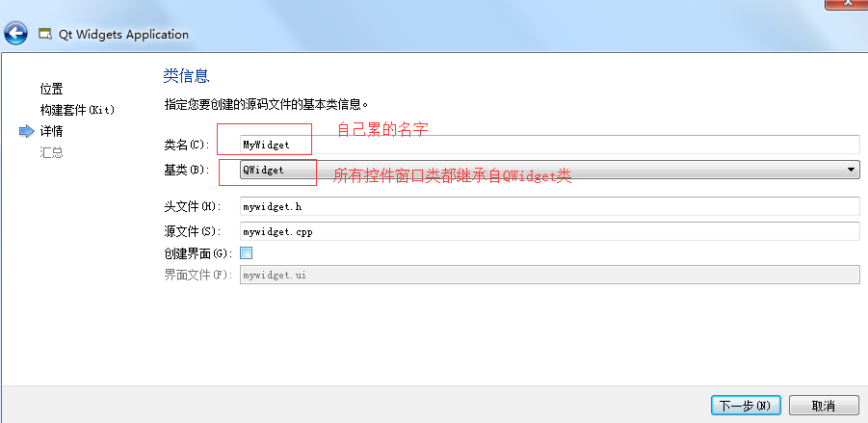Select the 详情 step in sidebar
The width and height of the screenshot is (868, 423).
click(x=51, y=131)
